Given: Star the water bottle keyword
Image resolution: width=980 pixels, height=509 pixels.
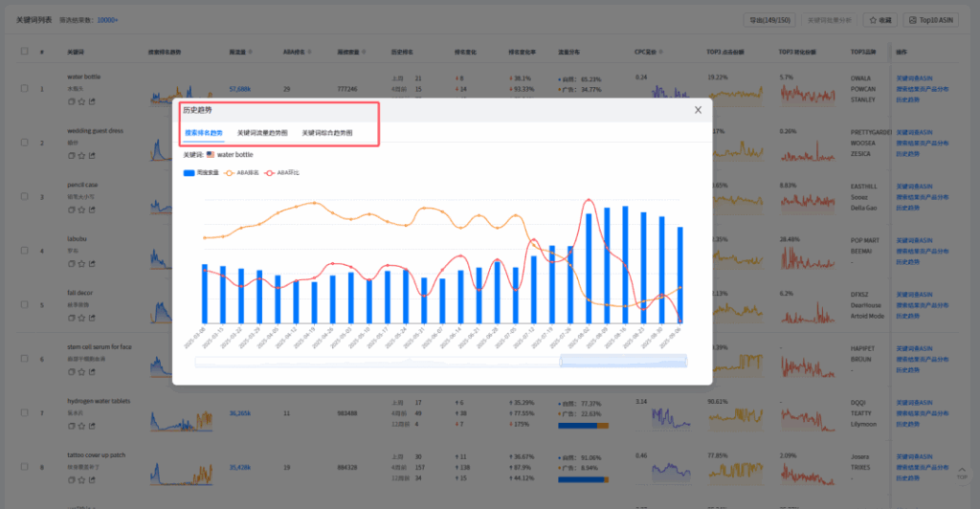Looking at the screenshot, I should pyautogui.click(x=80, y=101).
